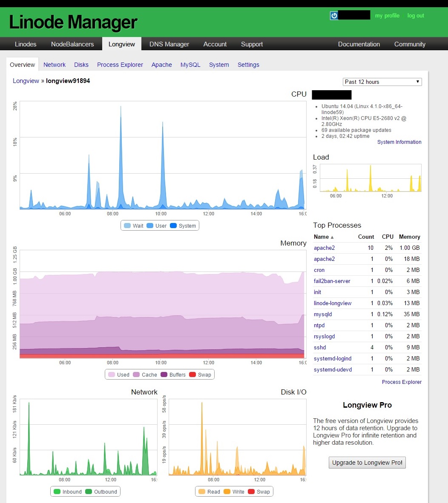Open the System subtab

coord(219,65)
